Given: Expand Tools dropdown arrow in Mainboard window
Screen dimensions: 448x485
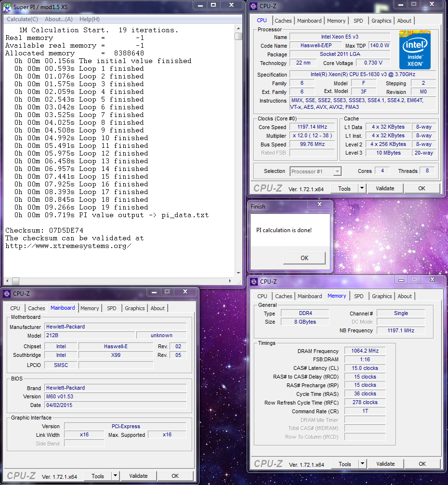Looking at the screenshot, I should 116,476.
